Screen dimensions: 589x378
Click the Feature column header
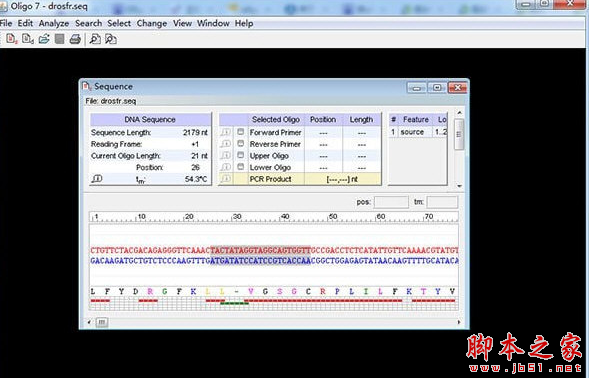click(x=416, y=119)
